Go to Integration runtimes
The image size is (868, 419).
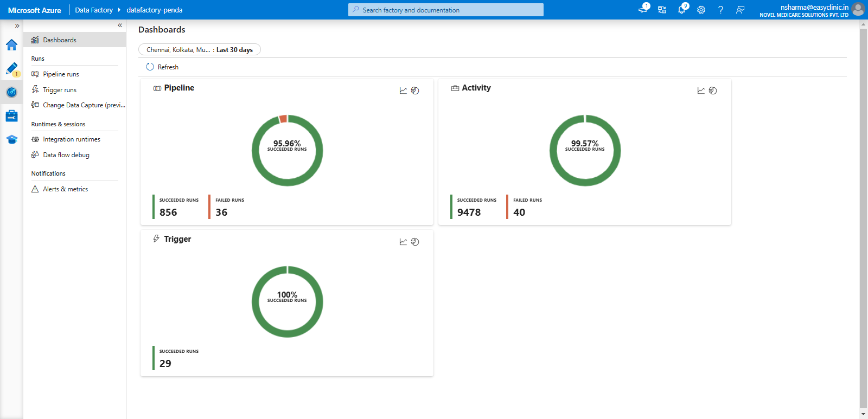pos(71,139)
